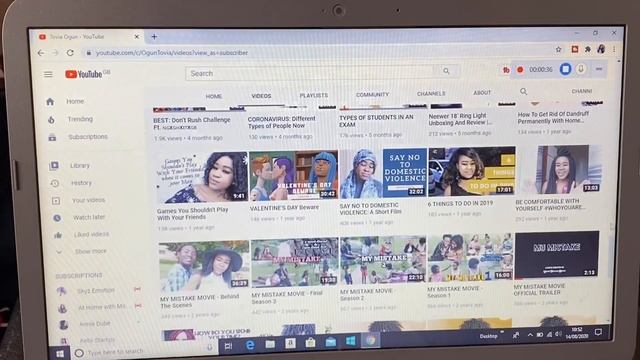
Task: Click the browser address bar URL
Action: coord(171,53)
